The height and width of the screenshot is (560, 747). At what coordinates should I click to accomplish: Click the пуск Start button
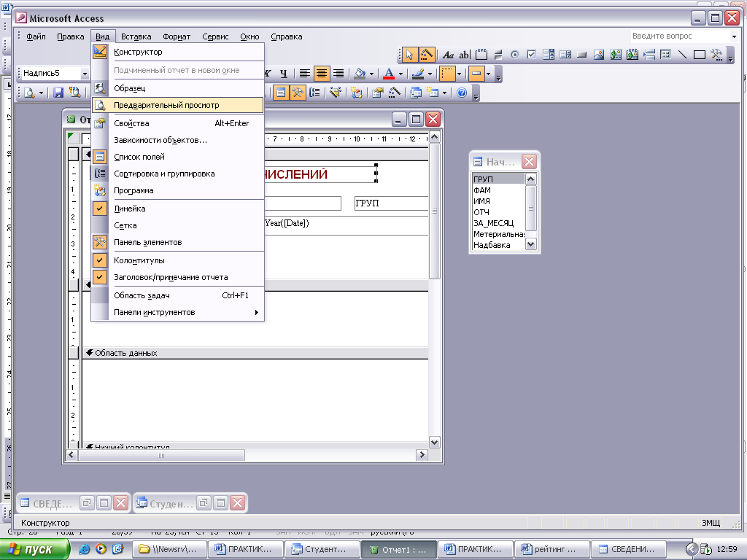34,549
